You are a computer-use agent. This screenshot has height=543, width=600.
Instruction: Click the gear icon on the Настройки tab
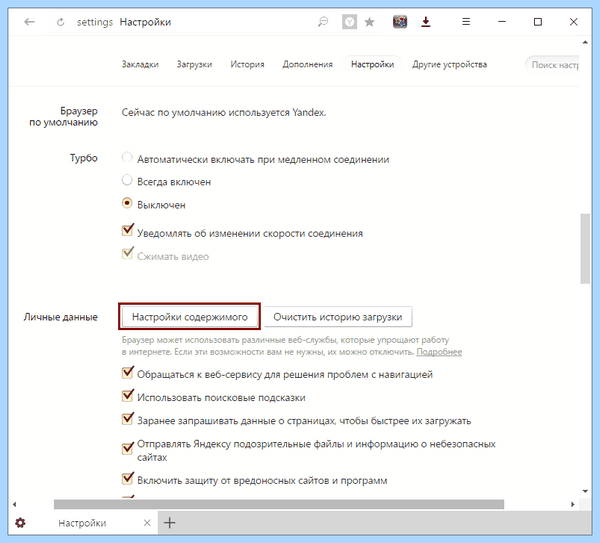pyautogui.click(x=20, y=522)
